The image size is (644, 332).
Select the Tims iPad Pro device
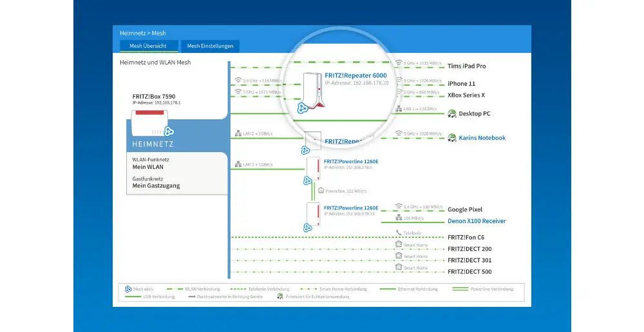pyautogui.click(x=466, y=66)
